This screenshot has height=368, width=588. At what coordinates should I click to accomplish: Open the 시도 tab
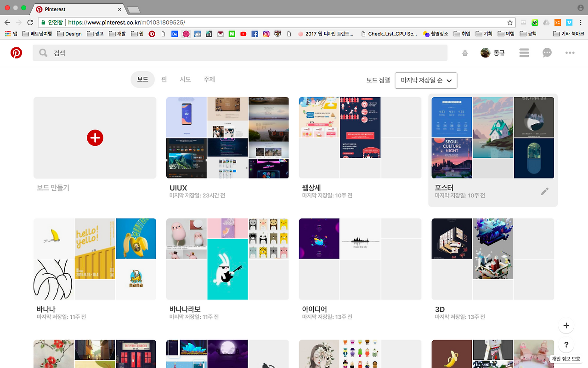point(185,79)
